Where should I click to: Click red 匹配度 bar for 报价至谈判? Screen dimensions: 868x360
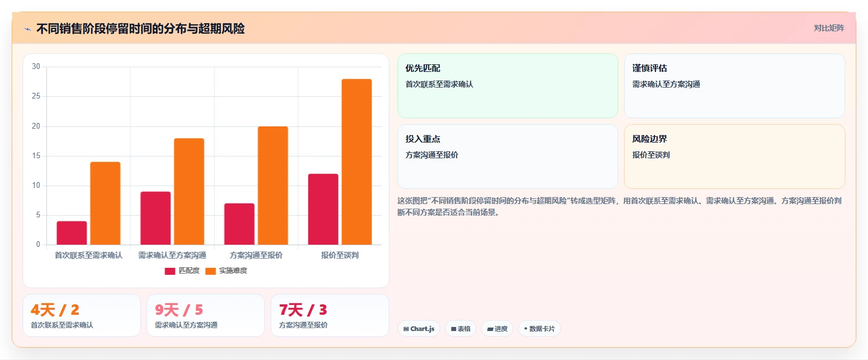[x=323, y=209]
